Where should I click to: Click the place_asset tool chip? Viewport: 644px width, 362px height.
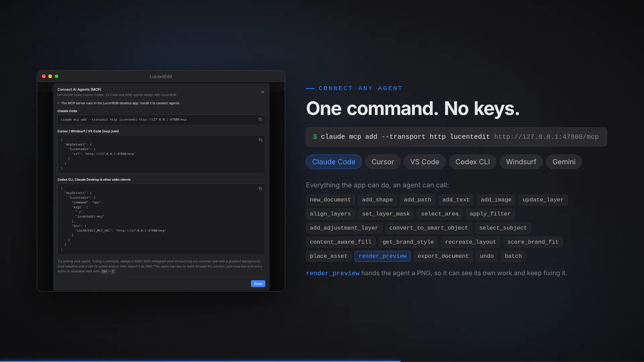pos(329,256)
